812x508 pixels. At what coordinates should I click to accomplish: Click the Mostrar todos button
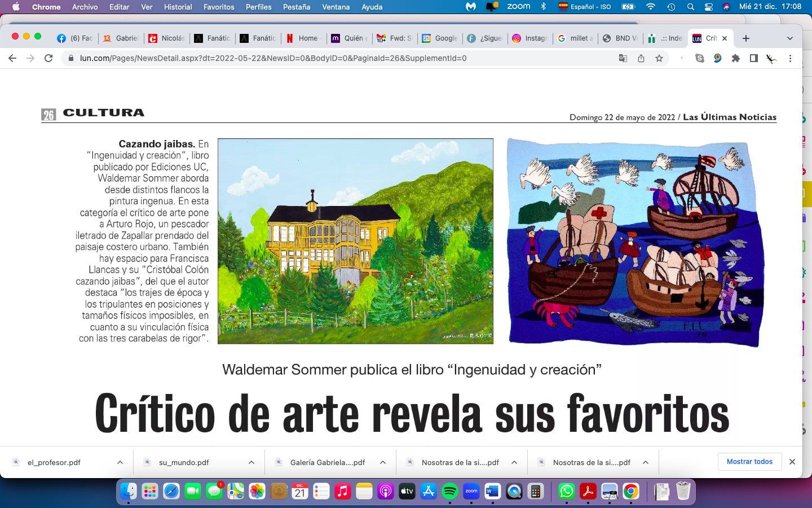(749, 462)
